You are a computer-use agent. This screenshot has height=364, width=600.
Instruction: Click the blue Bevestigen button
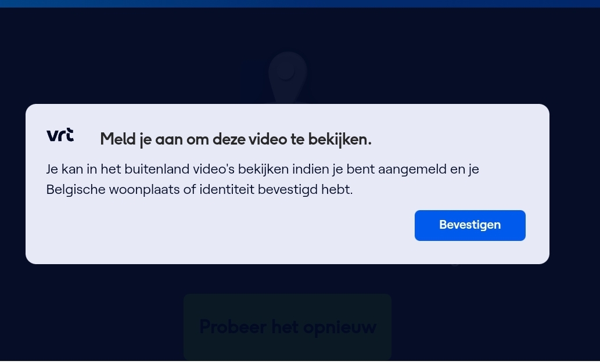[470, 225]
